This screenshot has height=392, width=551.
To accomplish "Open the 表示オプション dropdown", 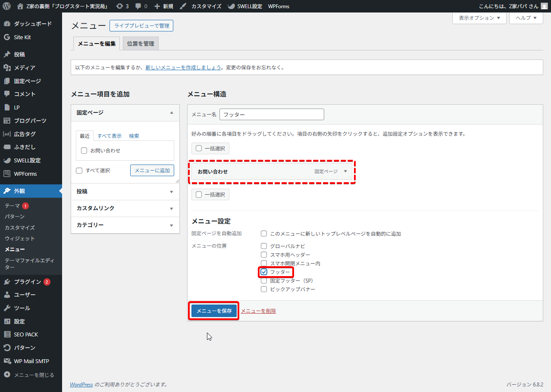I will [479, 18].
